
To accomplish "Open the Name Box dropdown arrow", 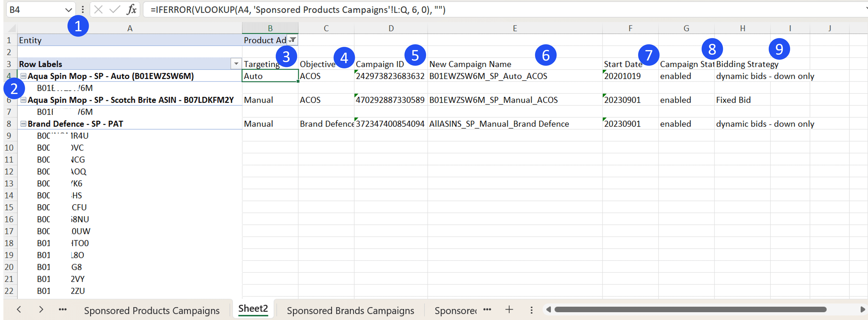I will (68, 10).
